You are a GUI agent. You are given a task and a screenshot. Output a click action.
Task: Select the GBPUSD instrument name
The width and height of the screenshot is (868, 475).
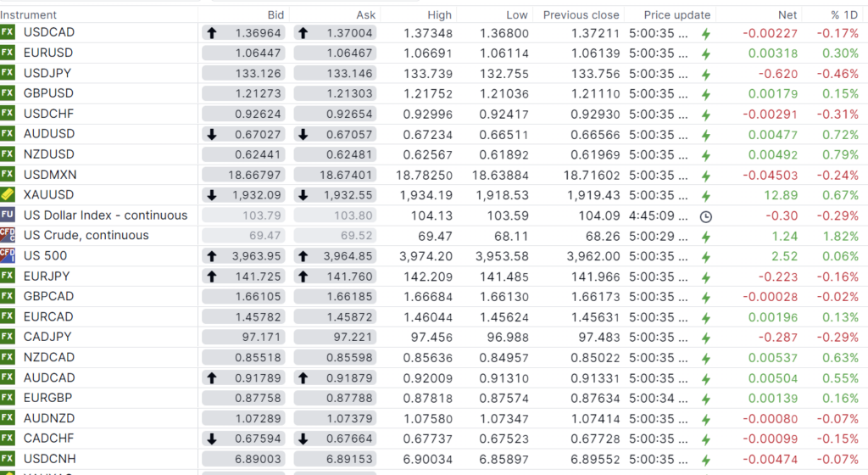click(x=48, y=93)
